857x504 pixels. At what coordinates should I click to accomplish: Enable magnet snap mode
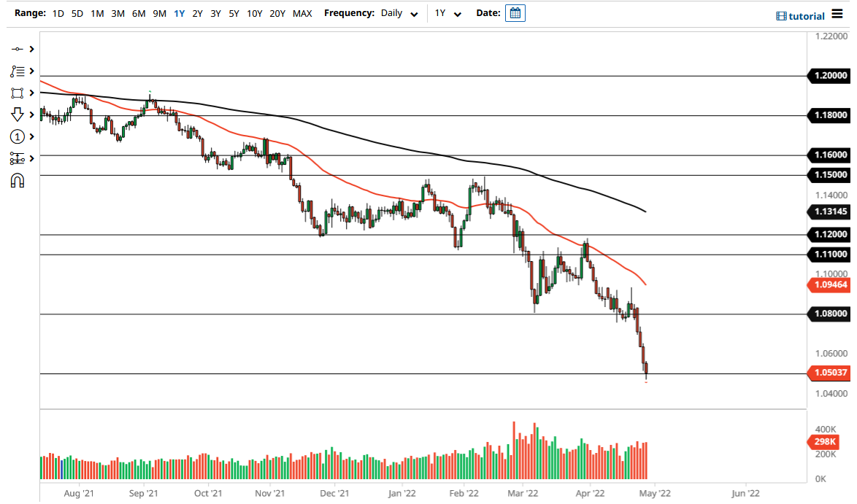pyautogui.click(x=18, y=180)
